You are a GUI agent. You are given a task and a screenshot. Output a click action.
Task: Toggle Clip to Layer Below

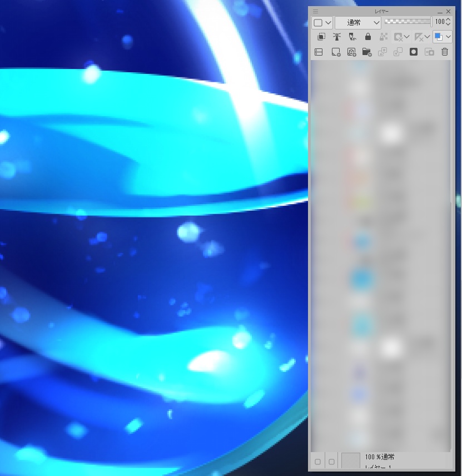(321, 37)
